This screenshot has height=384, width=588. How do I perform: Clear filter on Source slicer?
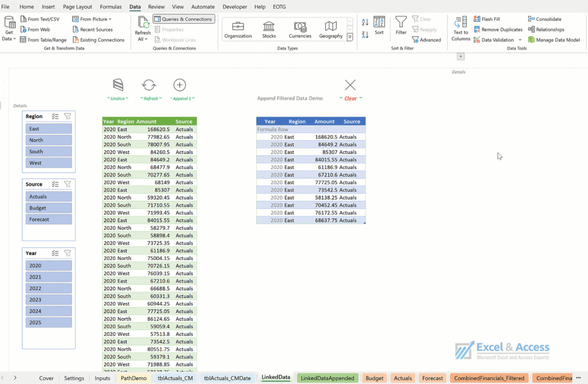pyautogui.click(x=68, y=184)
